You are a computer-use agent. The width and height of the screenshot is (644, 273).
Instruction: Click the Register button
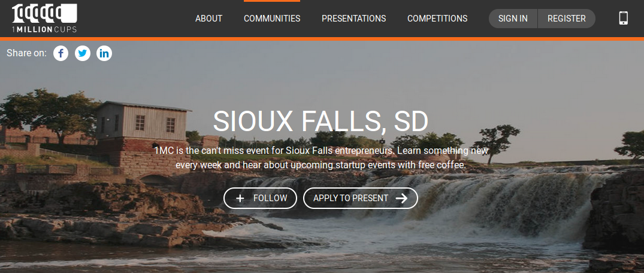point(567,19)
